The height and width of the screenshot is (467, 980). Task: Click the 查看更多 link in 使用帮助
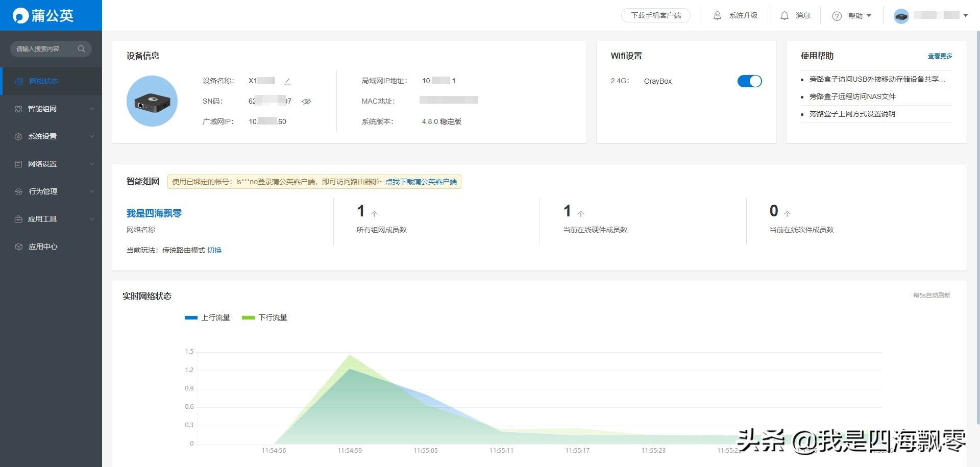click(940, 56)
